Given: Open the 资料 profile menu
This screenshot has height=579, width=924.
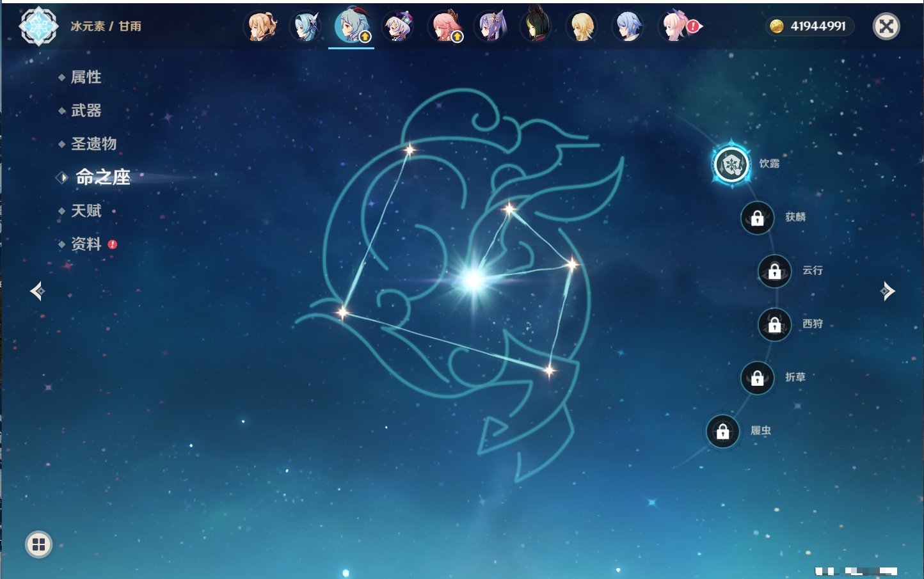Looking at the screenshot, I should pyautogui.click(x=86, y=244).
